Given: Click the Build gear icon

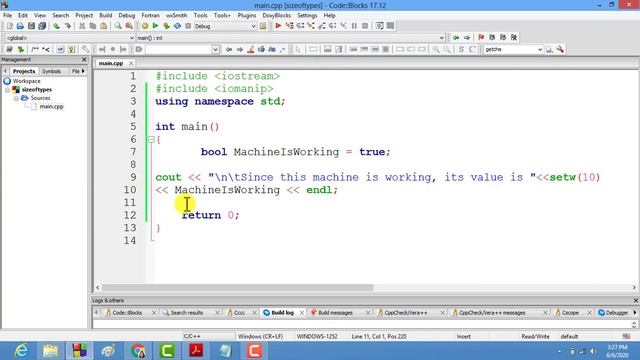Looking at the screenshot, I should click(144, 26).
